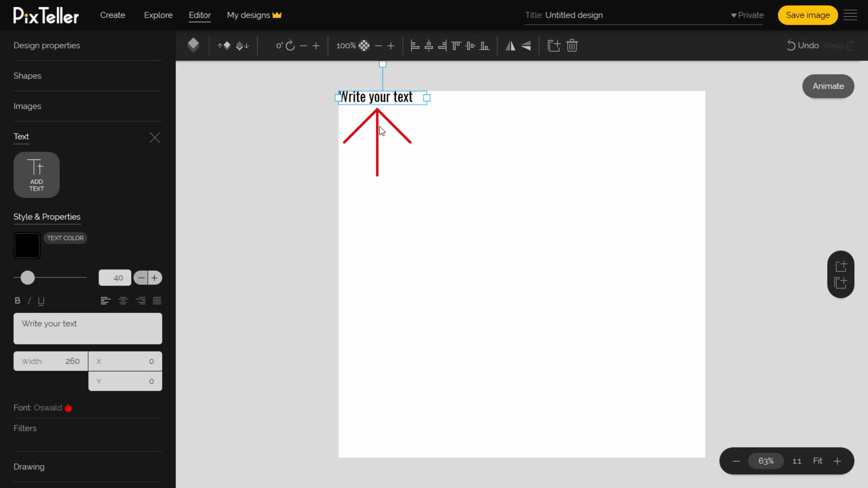
Task: Click Undo
Action: (803, 46)
